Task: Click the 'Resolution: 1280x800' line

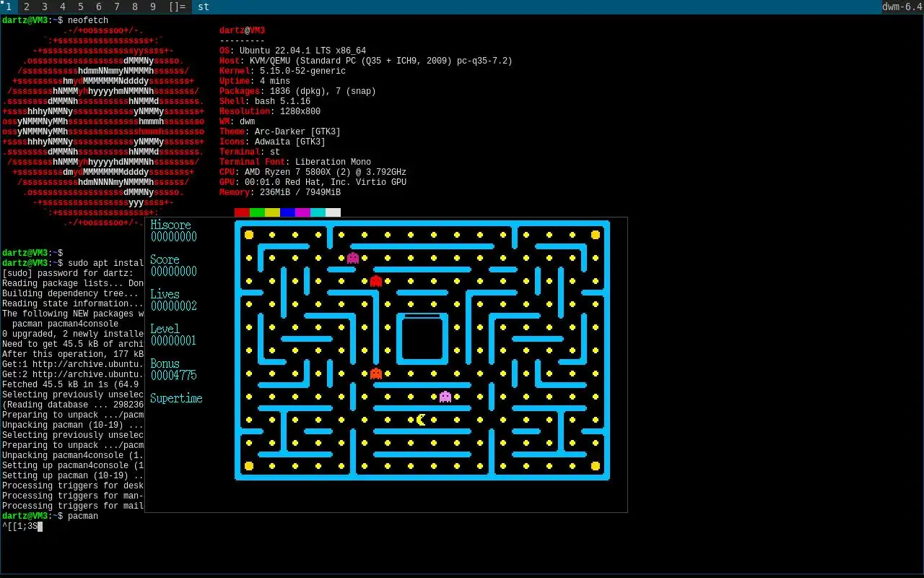Action: (270, 111)
